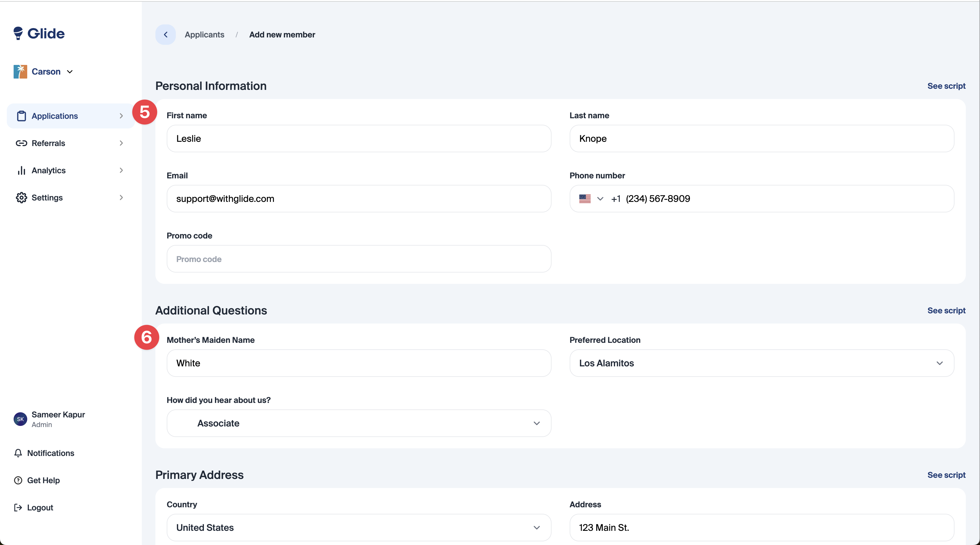Click the Get Help question mark icon

coord(18,480)
